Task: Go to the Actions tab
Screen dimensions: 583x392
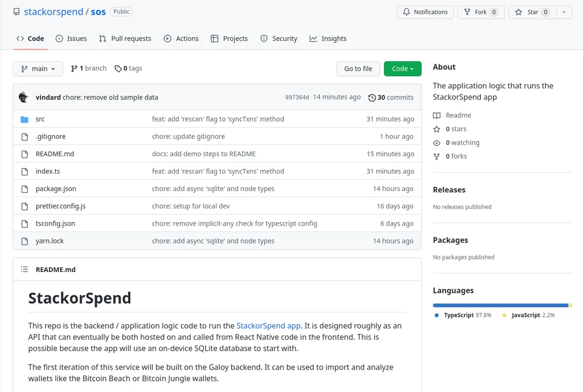Action: 181,39
